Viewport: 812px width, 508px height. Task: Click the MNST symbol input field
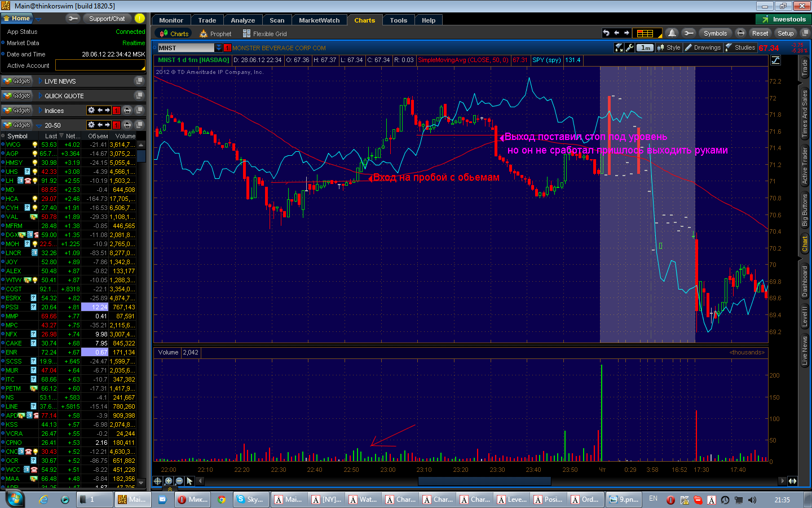tap(186, 48)
